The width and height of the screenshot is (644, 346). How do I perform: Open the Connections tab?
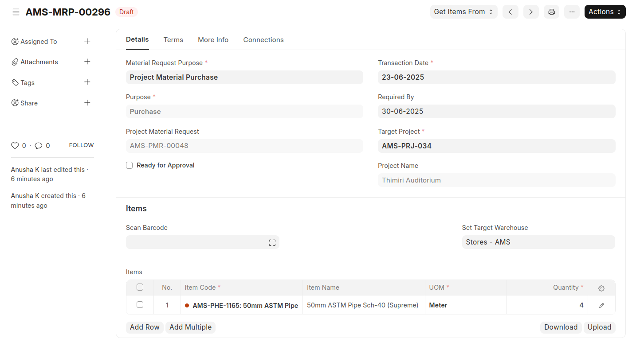pos(263,40)
